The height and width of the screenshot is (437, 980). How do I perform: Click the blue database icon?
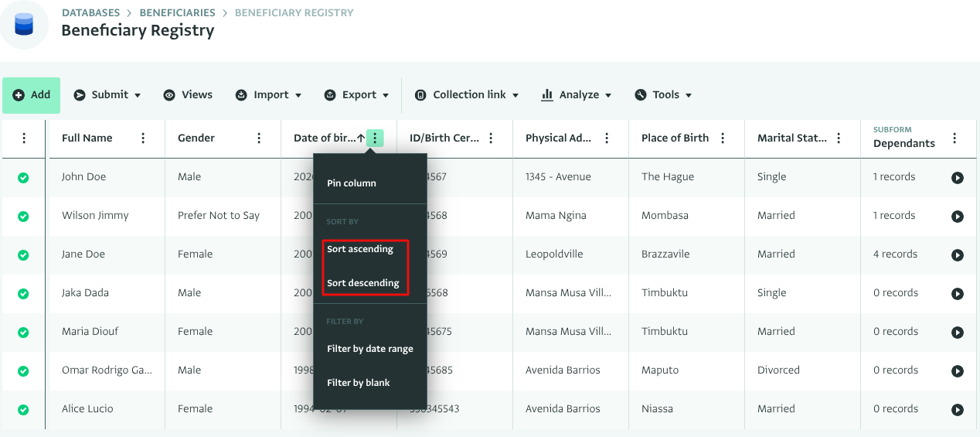(x=24, y=25)
